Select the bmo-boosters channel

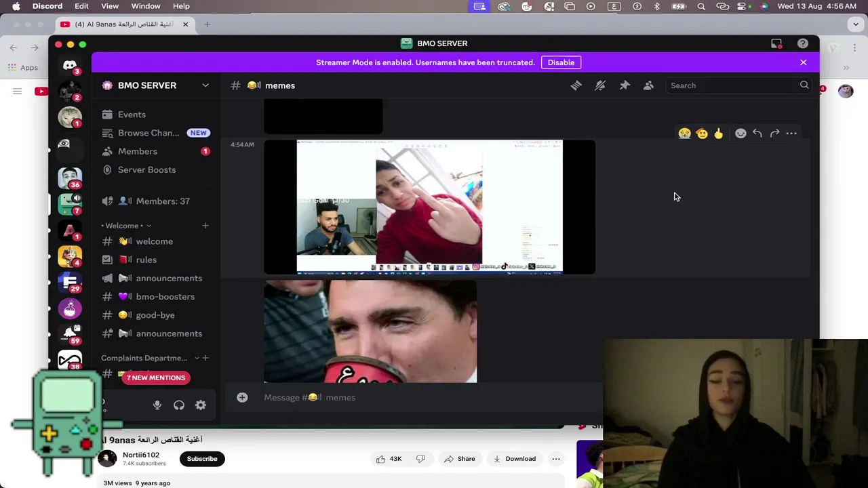click(155, 297)
